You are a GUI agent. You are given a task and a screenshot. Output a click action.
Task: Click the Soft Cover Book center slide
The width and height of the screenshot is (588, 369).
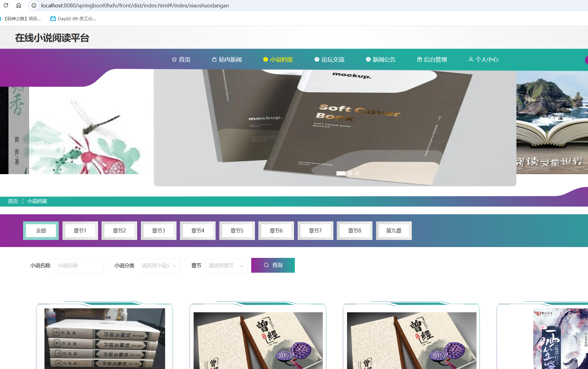(x=335, y=128)
